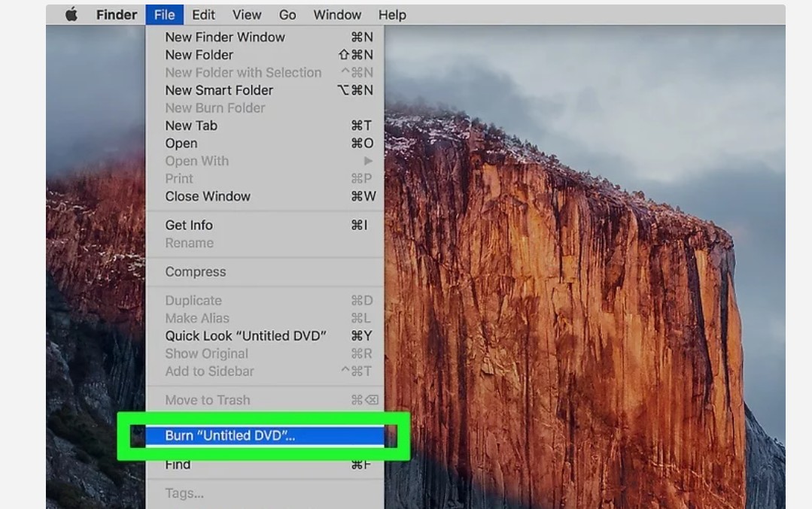Choose Quick Look "Untitled DVD"
Viewport: 812px width, 509px height.
coord(265,336)
